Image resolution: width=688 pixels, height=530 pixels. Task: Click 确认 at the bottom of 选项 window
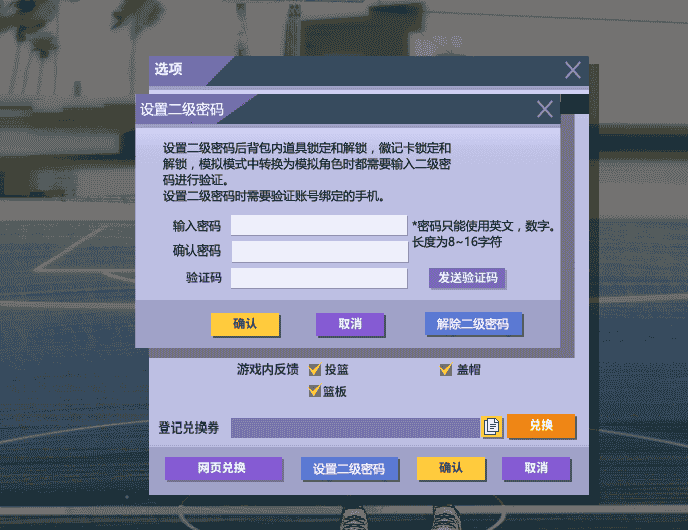(451, 469)
